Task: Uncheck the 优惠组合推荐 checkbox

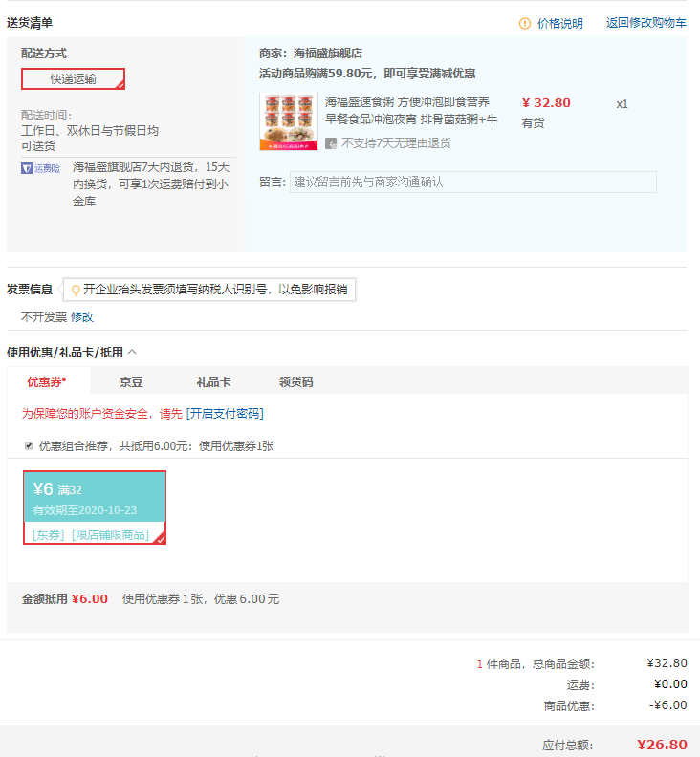Action: pos(29,445)
